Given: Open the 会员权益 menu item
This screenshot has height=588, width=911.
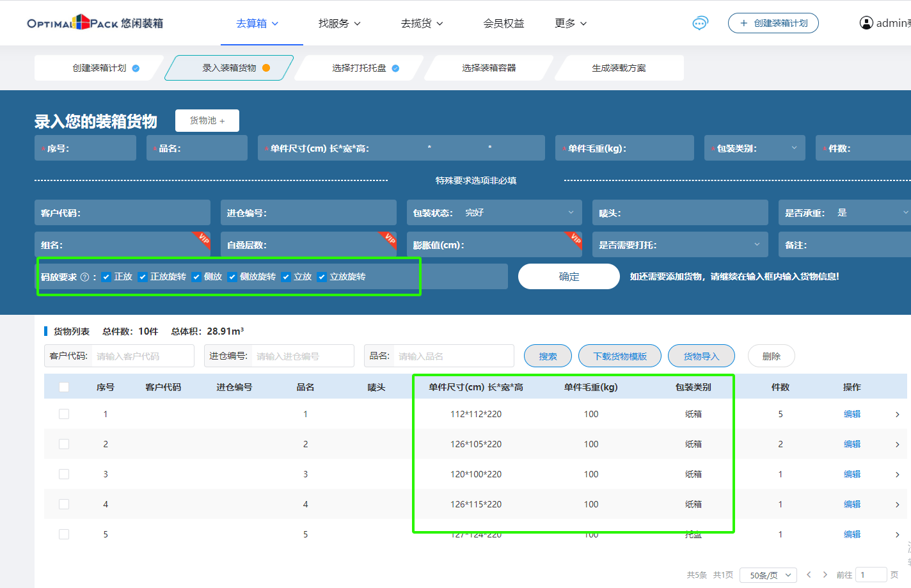Looking at the screenshot, I should [x=503, y=24].
